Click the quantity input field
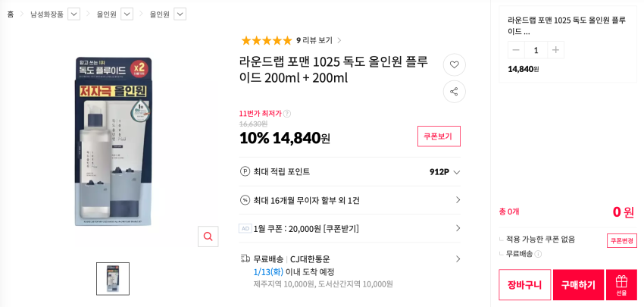Screen dimensions: 644x307 click(536, 50)
